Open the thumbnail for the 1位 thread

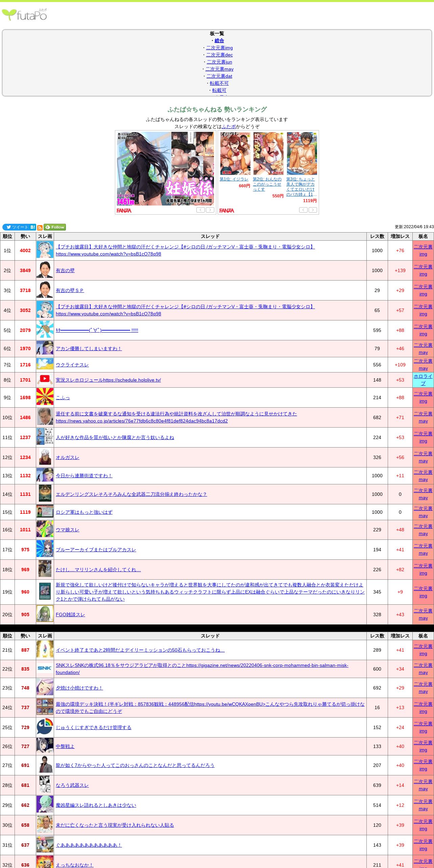(45, 250)
